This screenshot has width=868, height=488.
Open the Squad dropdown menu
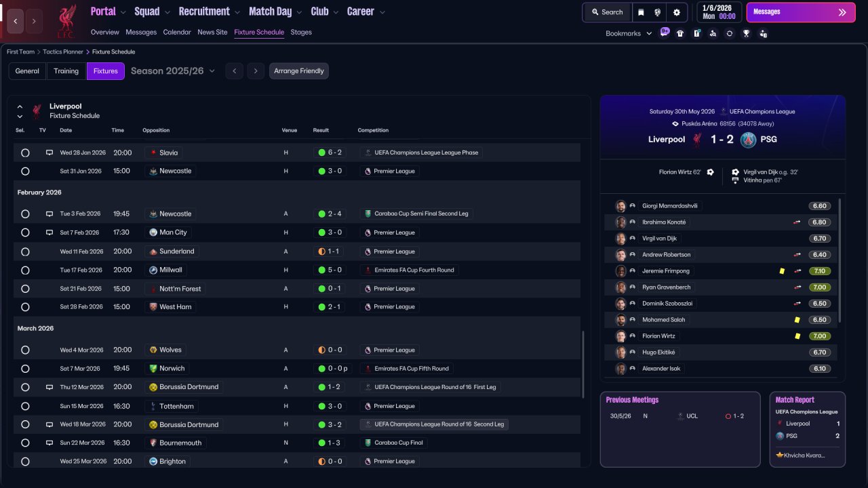point(153,12)
